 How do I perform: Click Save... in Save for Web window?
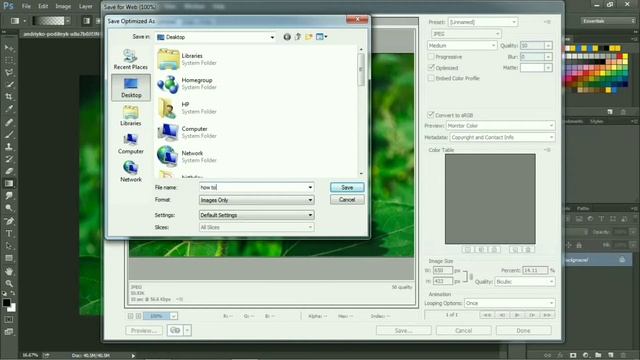[x=403, y=330]
